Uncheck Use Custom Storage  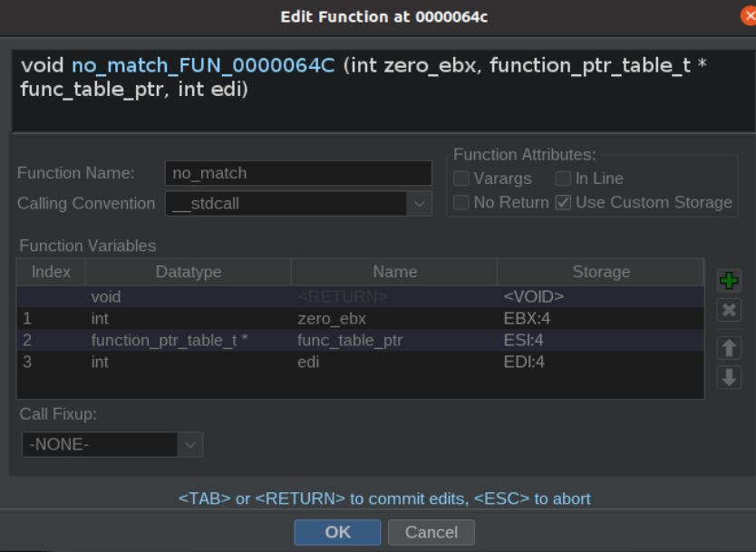pyautogui.click(x=563, y=202)
